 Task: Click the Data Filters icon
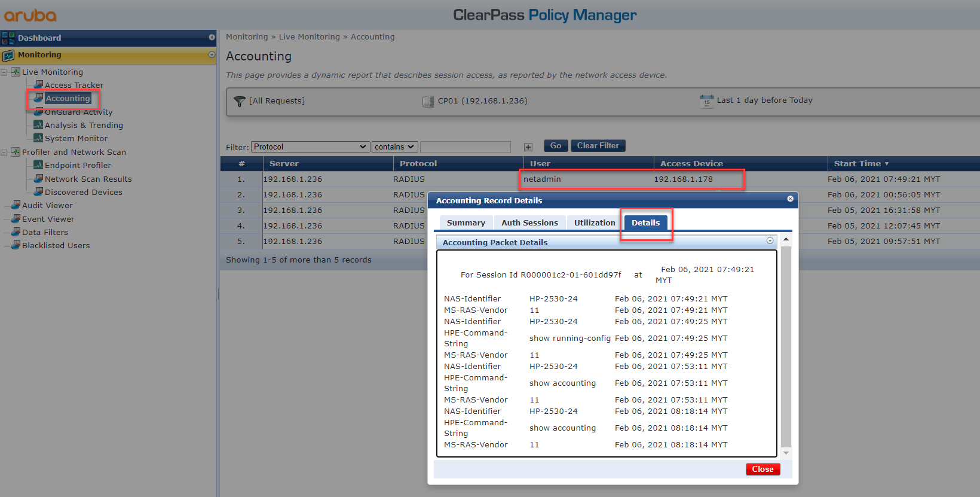[x=16, y=231]
